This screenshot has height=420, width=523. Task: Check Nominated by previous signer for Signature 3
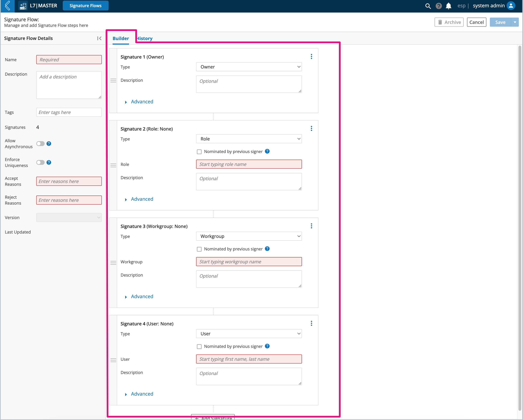(199, 249)
